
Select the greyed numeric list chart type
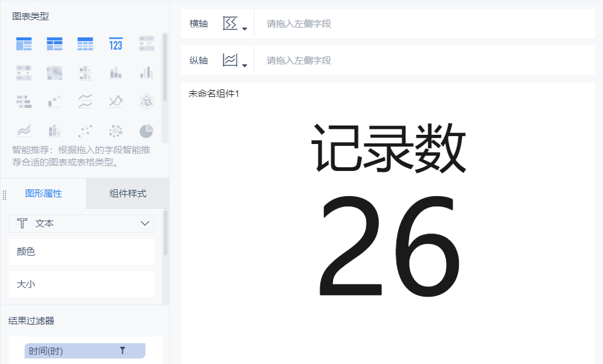click(x=147, y=44)
